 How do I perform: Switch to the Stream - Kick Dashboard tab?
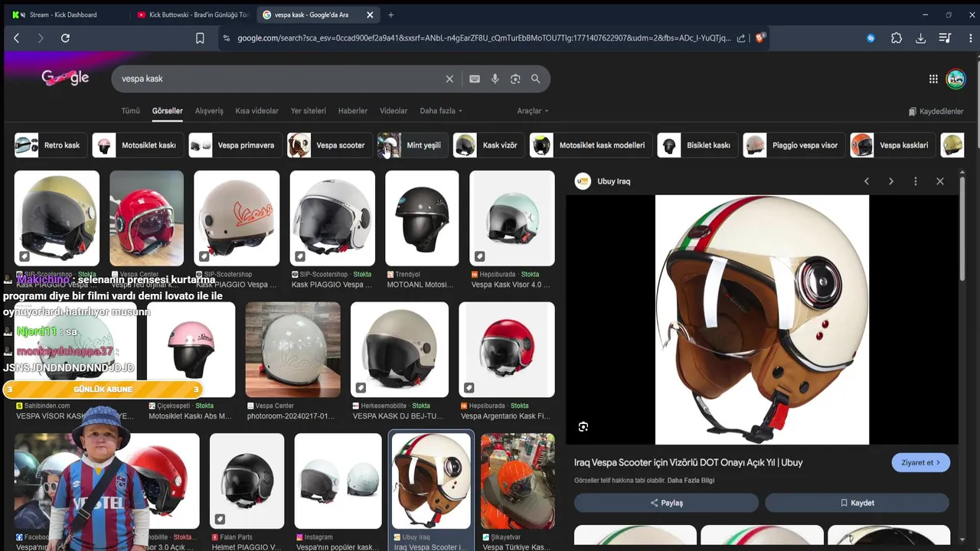(x=64, y=15)
